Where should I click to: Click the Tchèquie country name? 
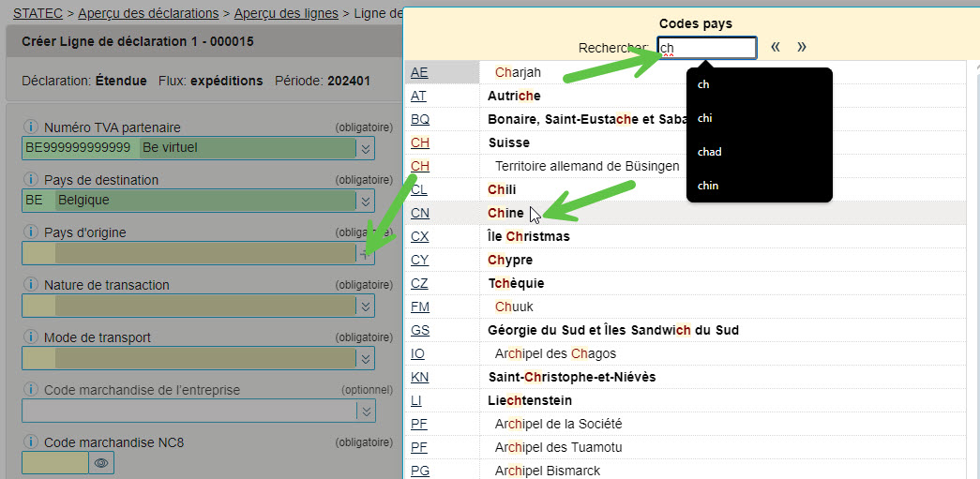click(x=516, y=283)
